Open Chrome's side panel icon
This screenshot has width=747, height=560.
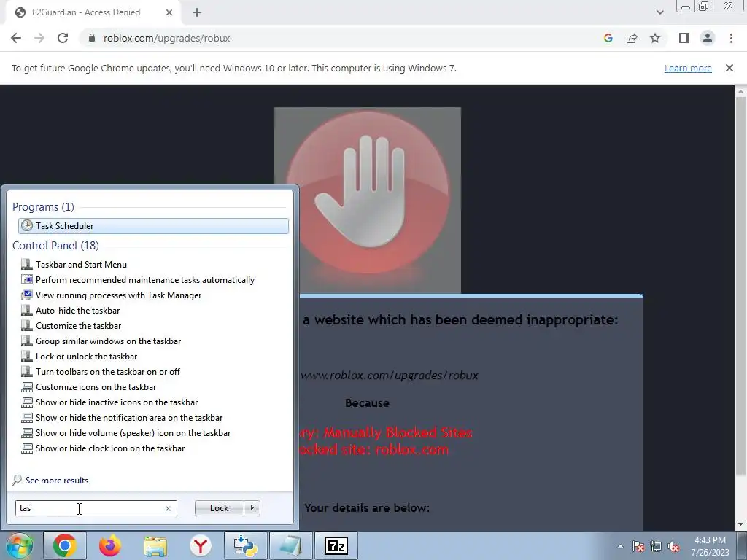pos(684,38)
